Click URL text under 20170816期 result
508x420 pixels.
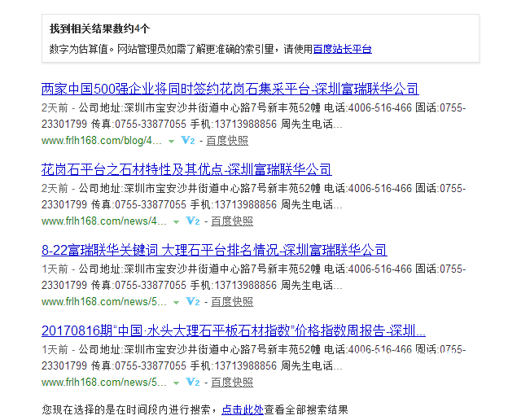tap(104, 383)
